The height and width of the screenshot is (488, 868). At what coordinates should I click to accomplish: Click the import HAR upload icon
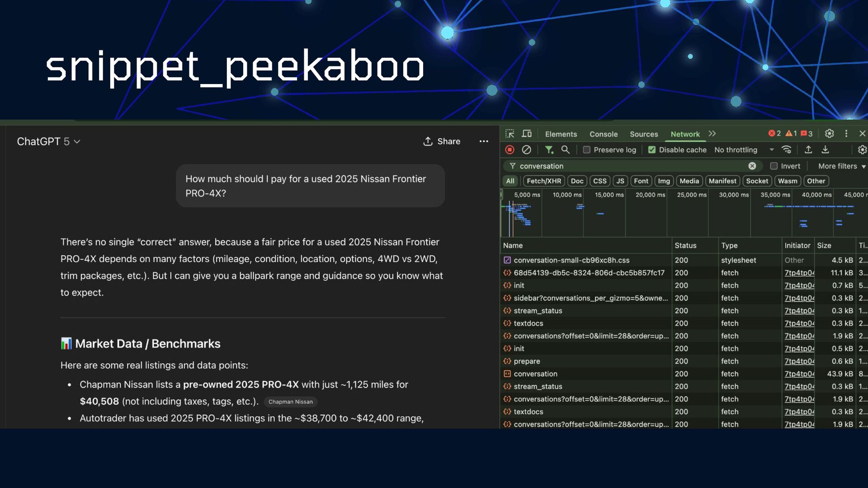(808, 150)
